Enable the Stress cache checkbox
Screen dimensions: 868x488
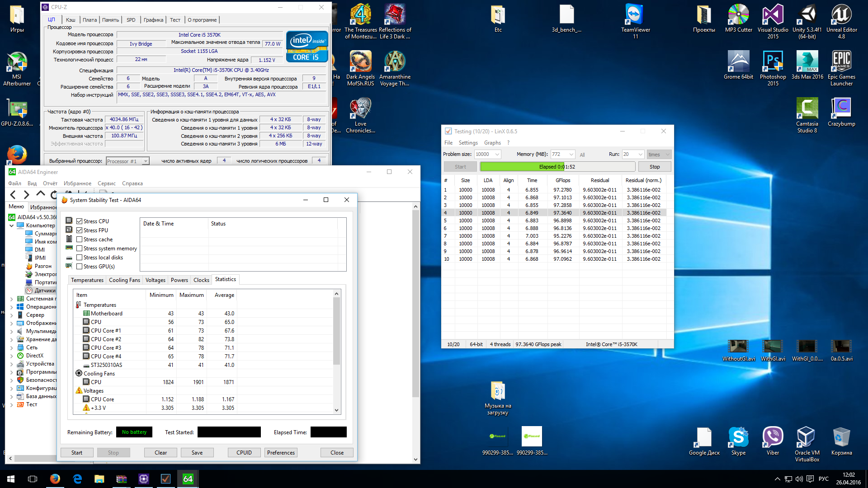click(80, 239)
